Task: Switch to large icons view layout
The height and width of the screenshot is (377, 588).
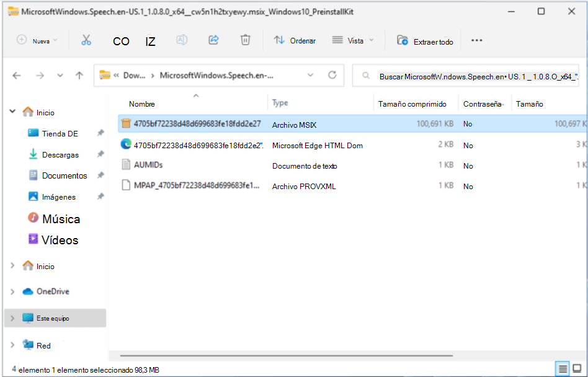Action: [577, 369]
